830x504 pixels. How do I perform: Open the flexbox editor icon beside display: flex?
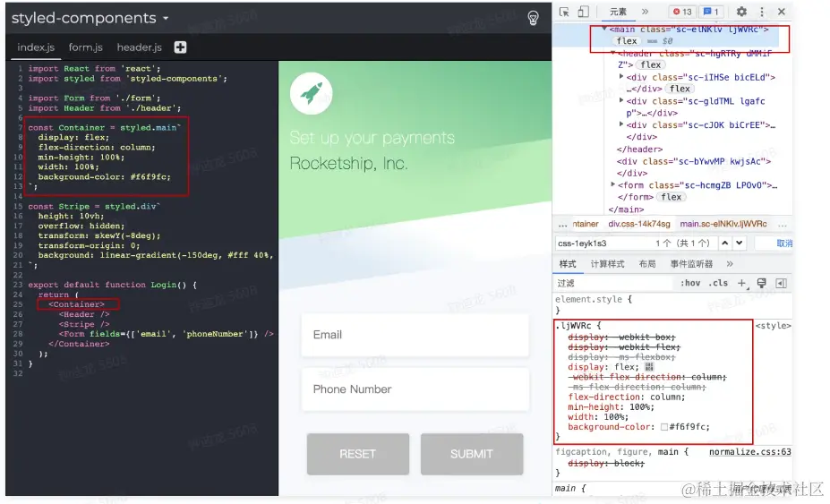coord(649,367)
